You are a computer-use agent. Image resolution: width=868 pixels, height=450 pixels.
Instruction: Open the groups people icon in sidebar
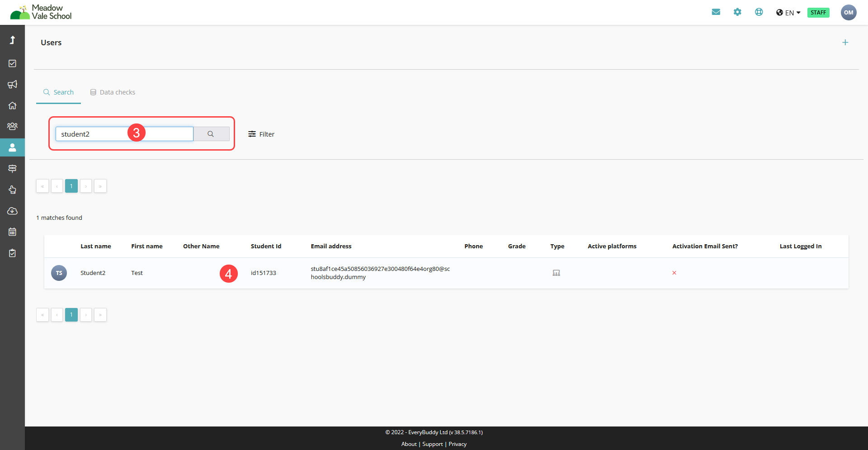[12, 127]
